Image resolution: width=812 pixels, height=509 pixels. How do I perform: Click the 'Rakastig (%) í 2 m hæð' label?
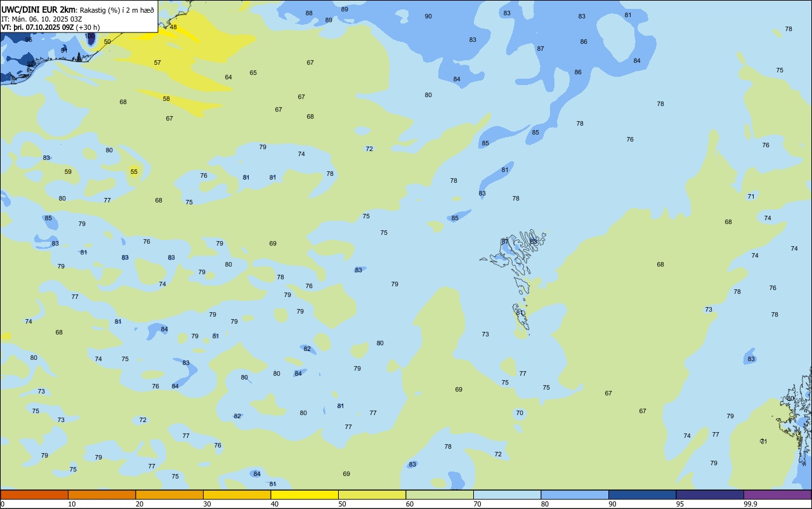click(117, 10)
